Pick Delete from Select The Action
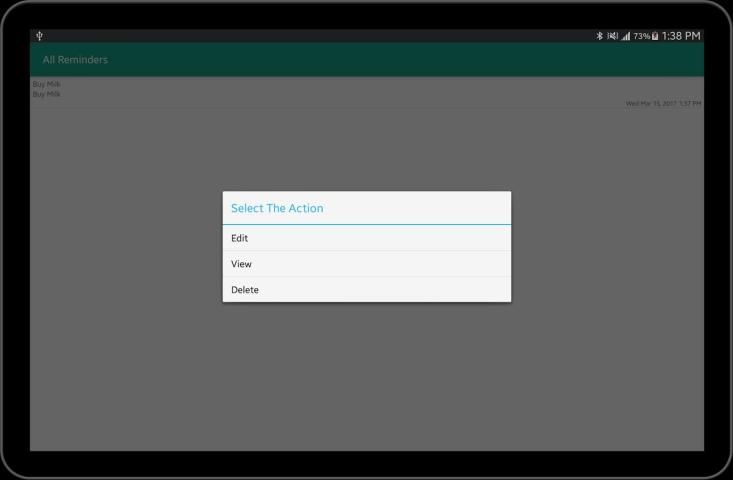 pyautogui.click(x=366, y=290)
